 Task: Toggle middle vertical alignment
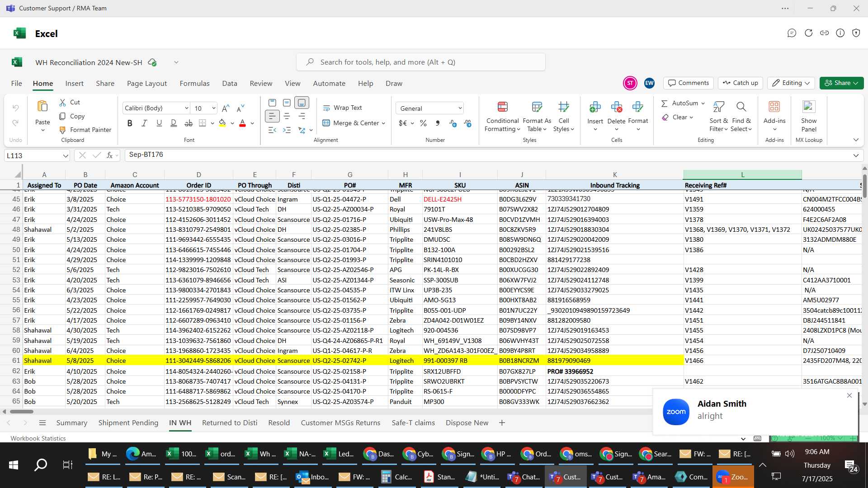[287, 103]
